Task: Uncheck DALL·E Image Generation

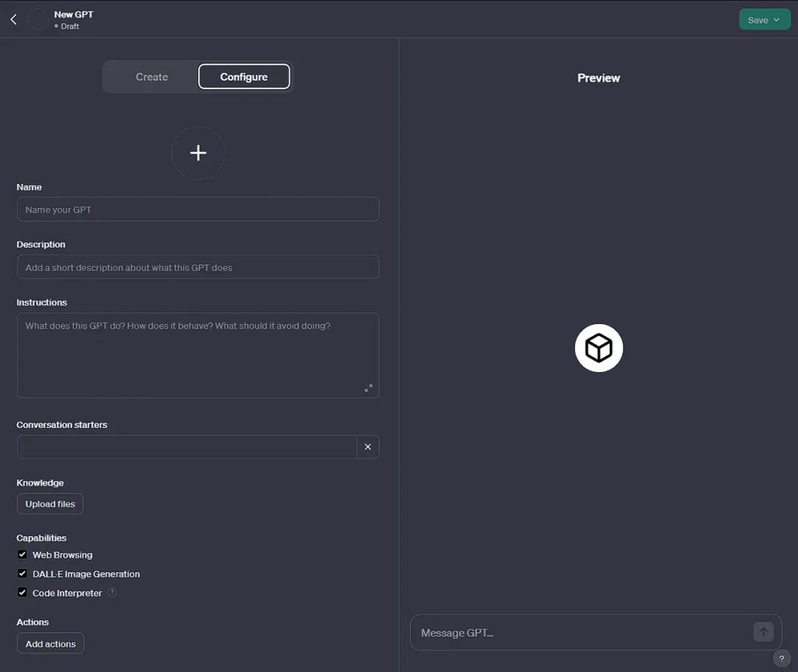Action: [22, 574]
